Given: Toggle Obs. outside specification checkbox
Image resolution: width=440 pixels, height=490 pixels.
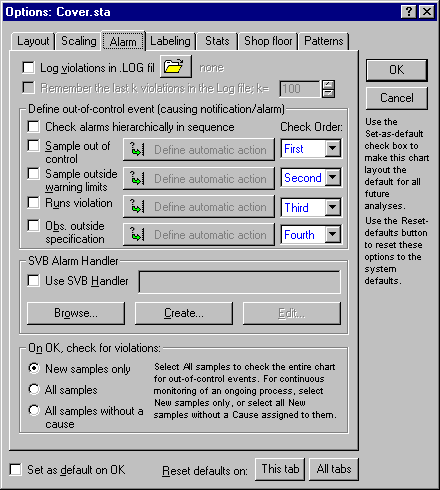Looking at the screenshot, I should point(33,226).
